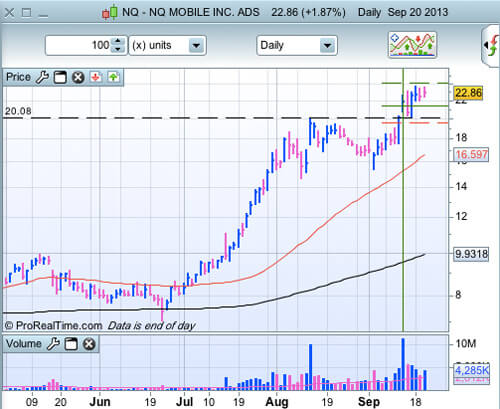Open the indicators and trading systems button

(x=412, y=45)
